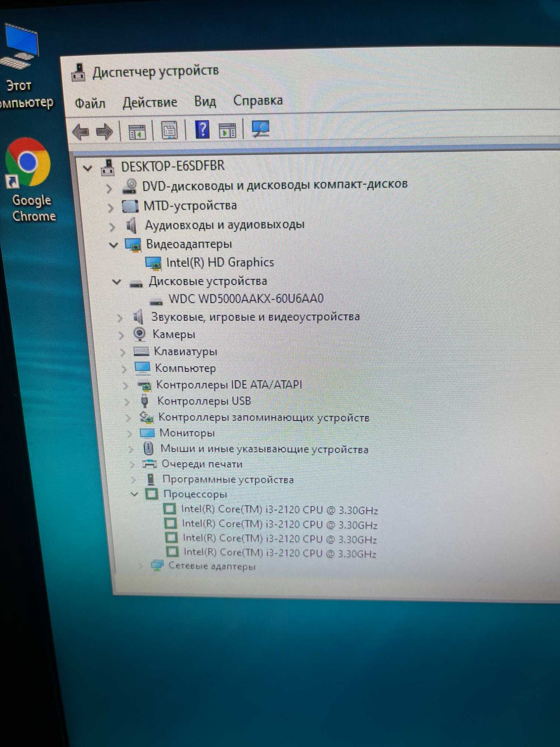Expand the Клавиатуры category arrow

[x=122, y=352]
